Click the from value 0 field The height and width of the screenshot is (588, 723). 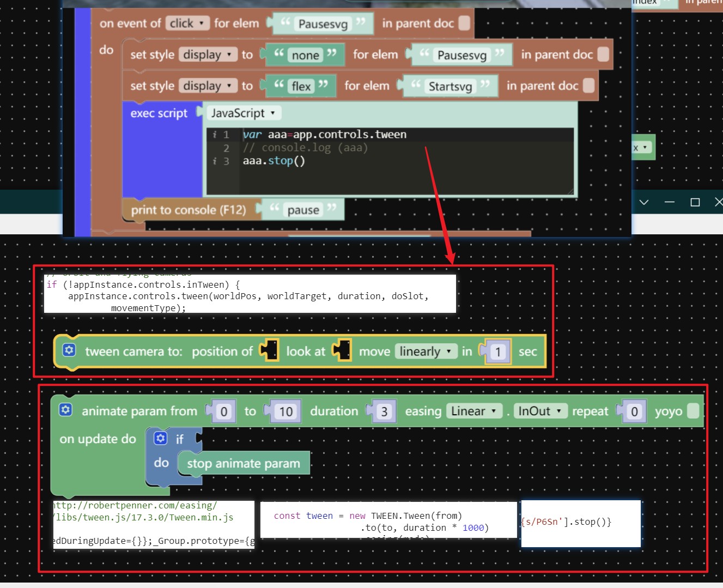(x=223, y=411)
